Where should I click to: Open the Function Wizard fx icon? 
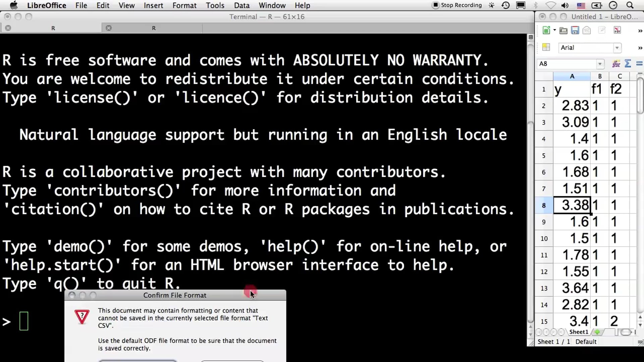tap(616, 64)
